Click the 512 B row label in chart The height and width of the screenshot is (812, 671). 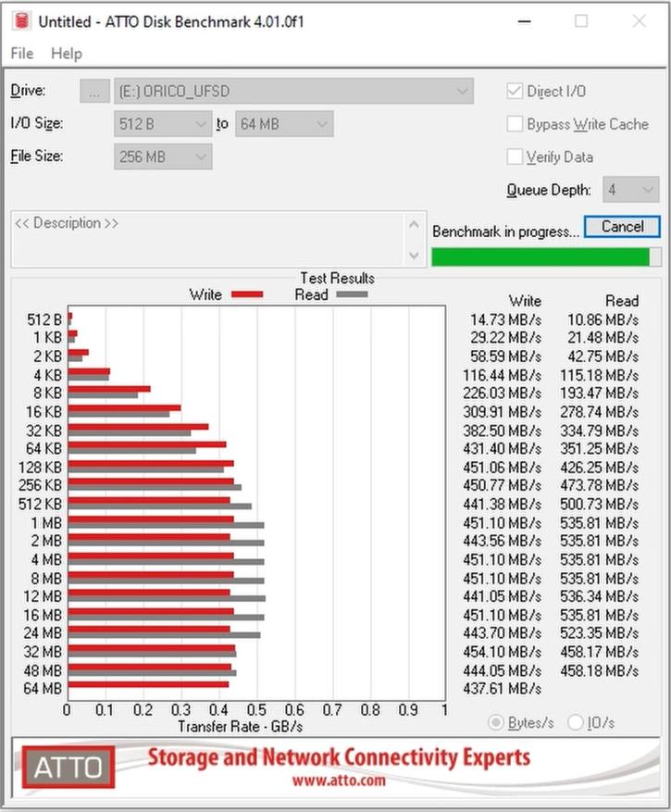(x=44, y=319)
